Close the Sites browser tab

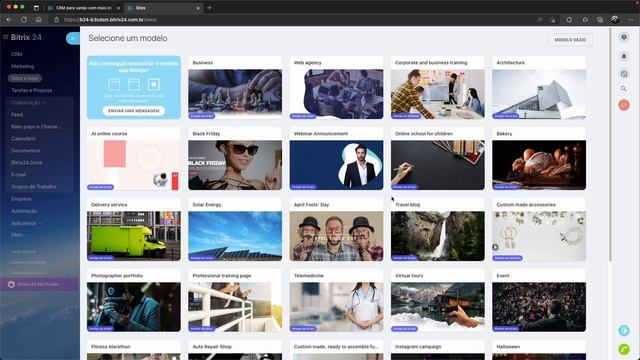[198, 8]
